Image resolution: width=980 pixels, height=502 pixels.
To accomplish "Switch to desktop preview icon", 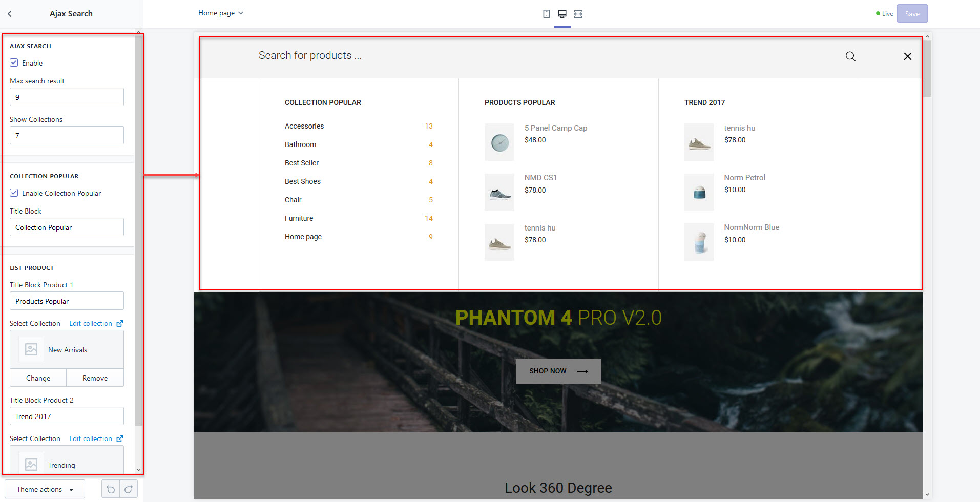I will pos(562,14).
